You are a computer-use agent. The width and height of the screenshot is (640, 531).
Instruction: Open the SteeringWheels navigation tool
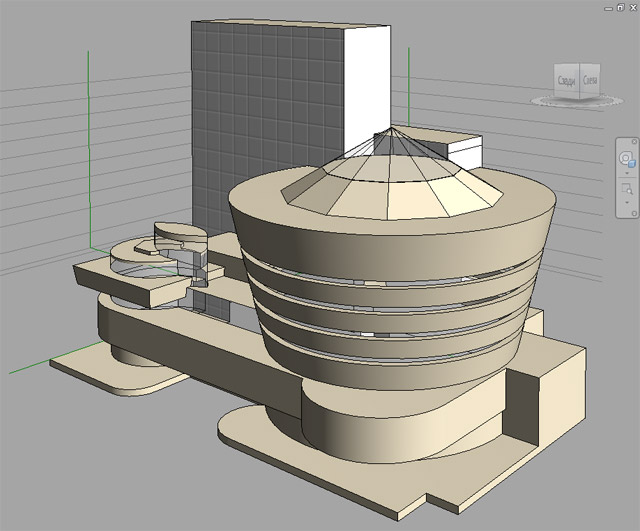[627, 158]
